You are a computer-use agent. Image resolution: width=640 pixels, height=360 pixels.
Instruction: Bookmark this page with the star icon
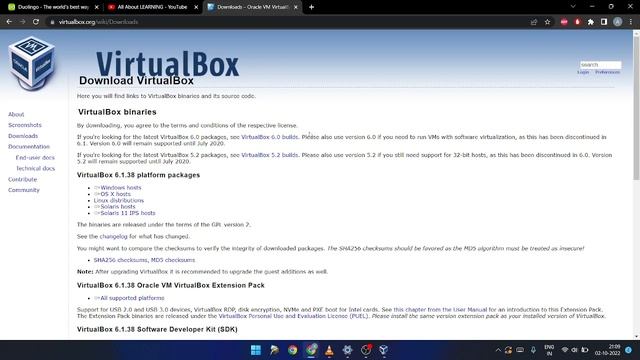pyautogui.click(x=547, y=22)
